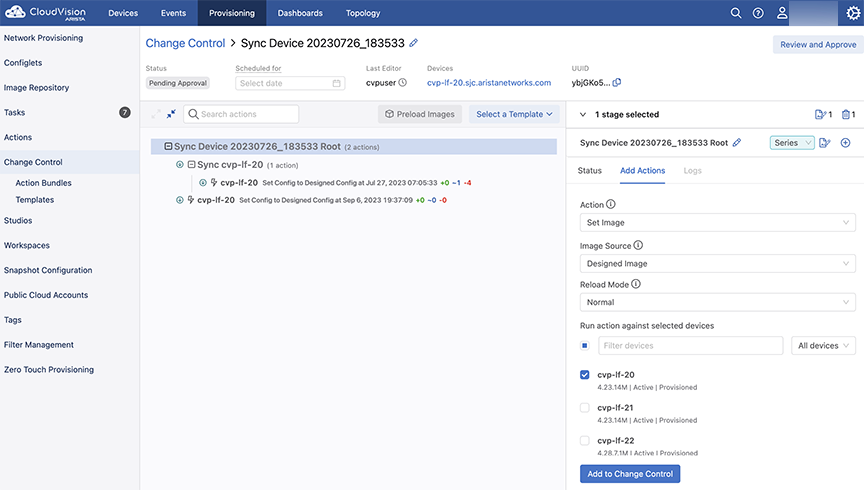Click the Preload Images button
Screen dimensions: 864x490
420,114
